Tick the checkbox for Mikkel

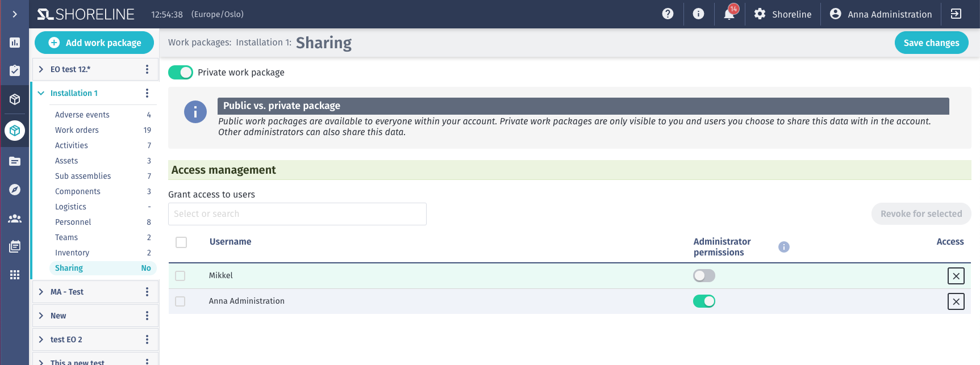(x=180, y=276)
